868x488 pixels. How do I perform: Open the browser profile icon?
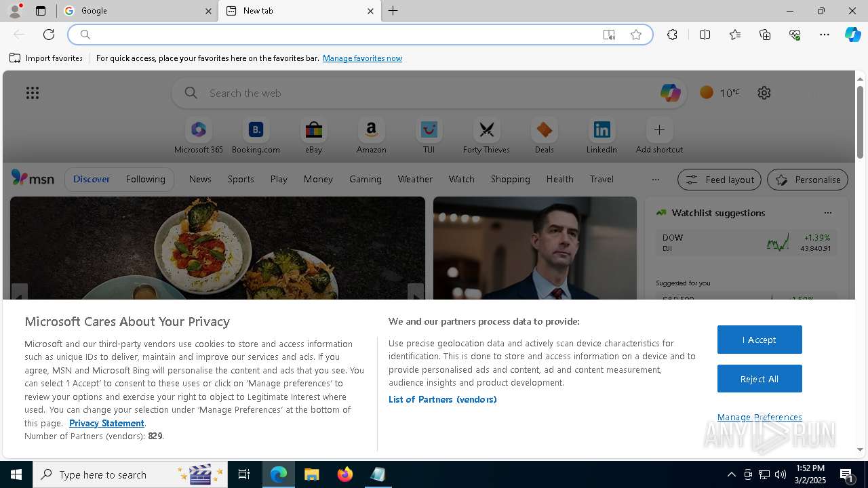point(15,11)
